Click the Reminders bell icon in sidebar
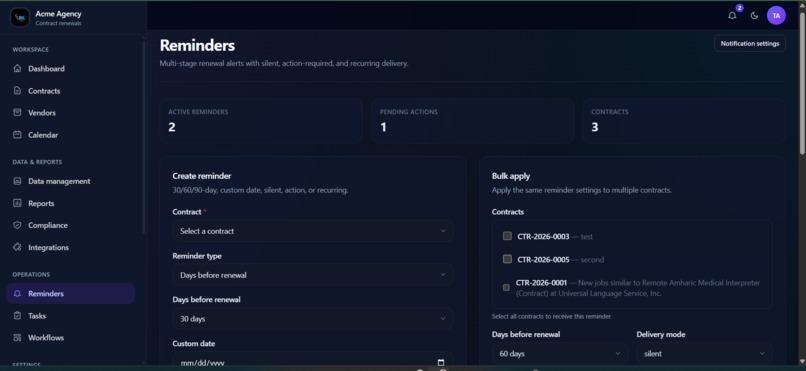806x371 pixels. coord(17,293)
